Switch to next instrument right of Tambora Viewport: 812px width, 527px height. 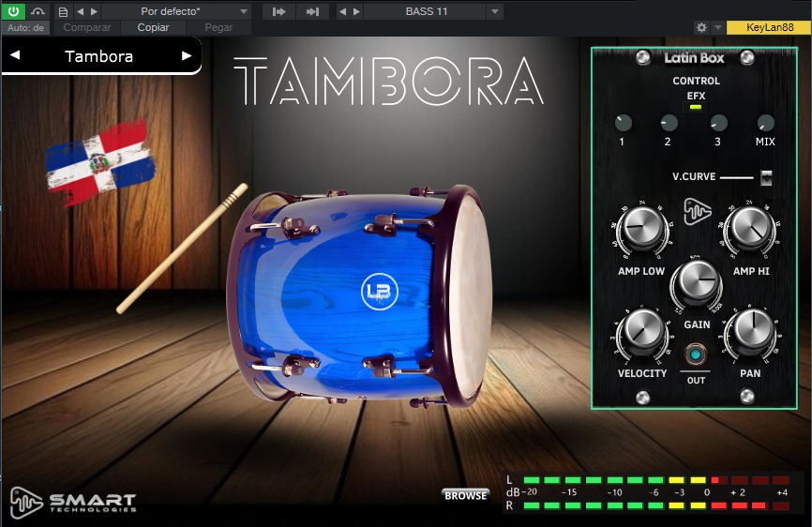tap(187, 55)
